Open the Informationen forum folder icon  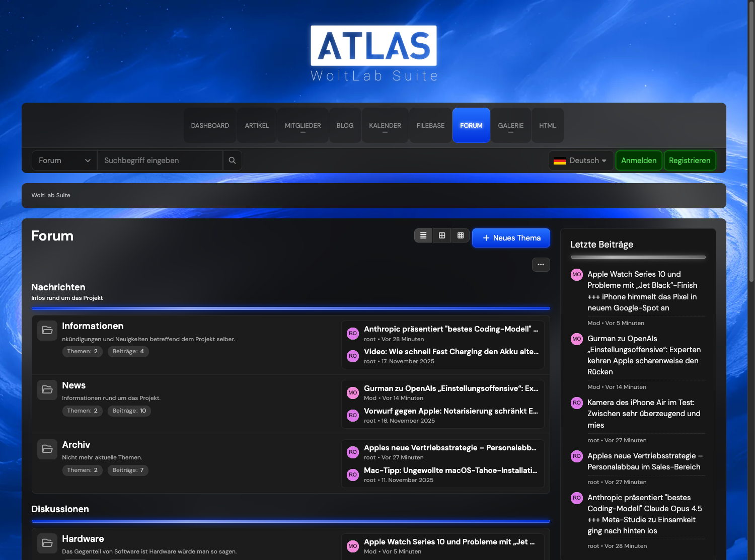pyautogui.click(x=47, y=331)
